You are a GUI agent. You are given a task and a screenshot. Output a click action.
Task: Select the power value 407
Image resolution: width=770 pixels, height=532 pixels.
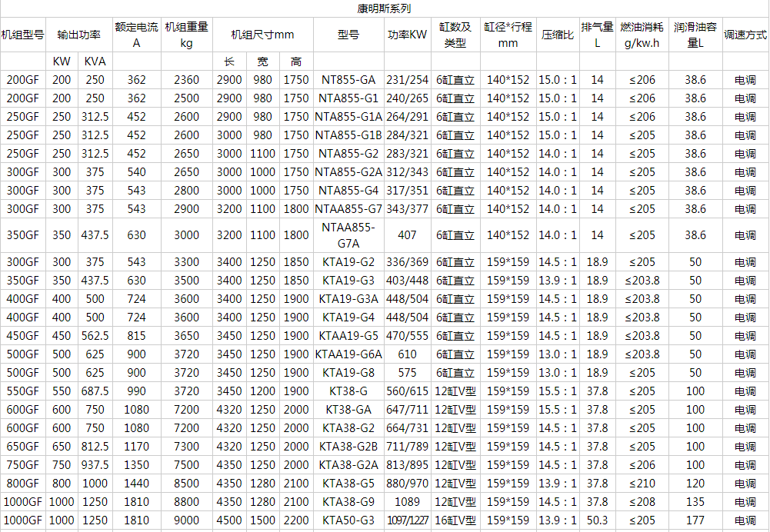(x=407, y=235)
